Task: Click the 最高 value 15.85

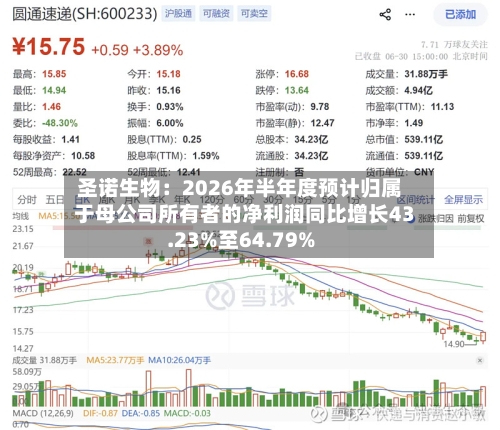Action: (54, 74)
